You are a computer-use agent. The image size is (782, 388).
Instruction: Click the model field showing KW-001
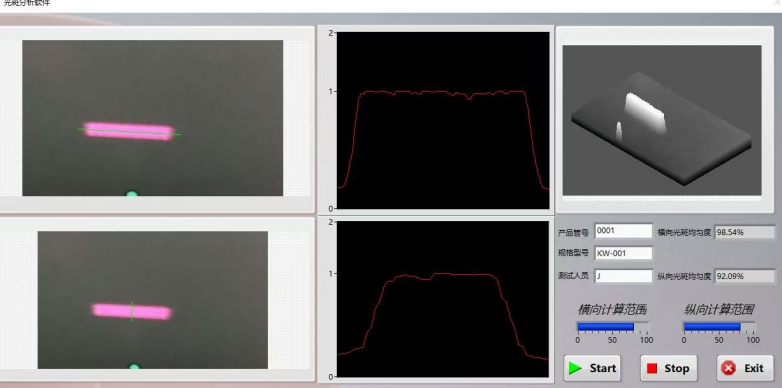pyautogui.click(x=623, y=253)
